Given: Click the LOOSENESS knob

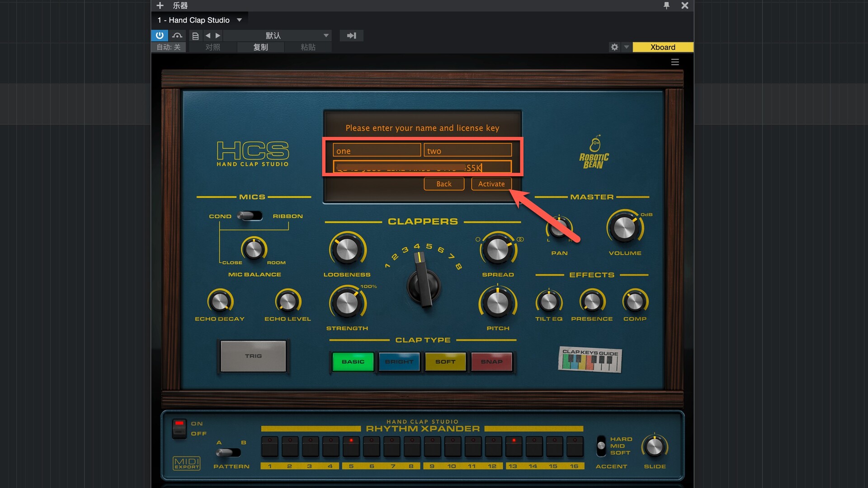Looking at the screenshot, I should 347,249.
